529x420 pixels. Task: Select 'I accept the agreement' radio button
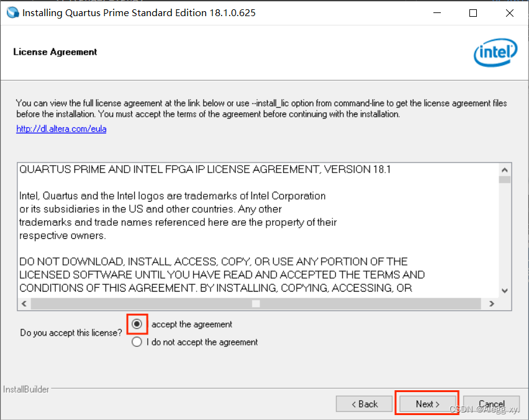pyautogui.click(x=137, y=324)
